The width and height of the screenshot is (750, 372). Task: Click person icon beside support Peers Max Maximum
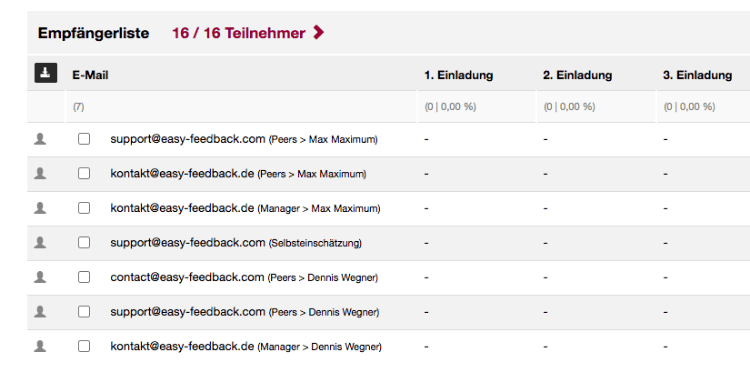tap(40, 139)
